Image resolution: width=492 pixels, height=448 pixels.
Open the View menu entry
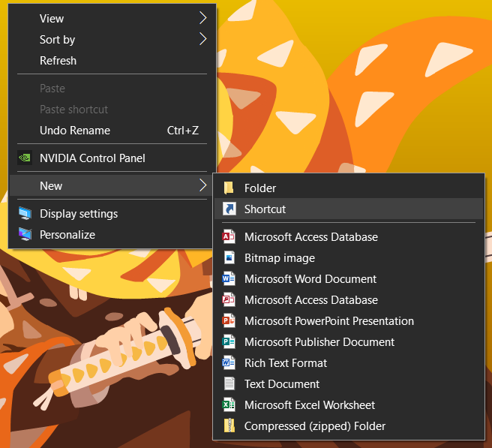point(112,18)
